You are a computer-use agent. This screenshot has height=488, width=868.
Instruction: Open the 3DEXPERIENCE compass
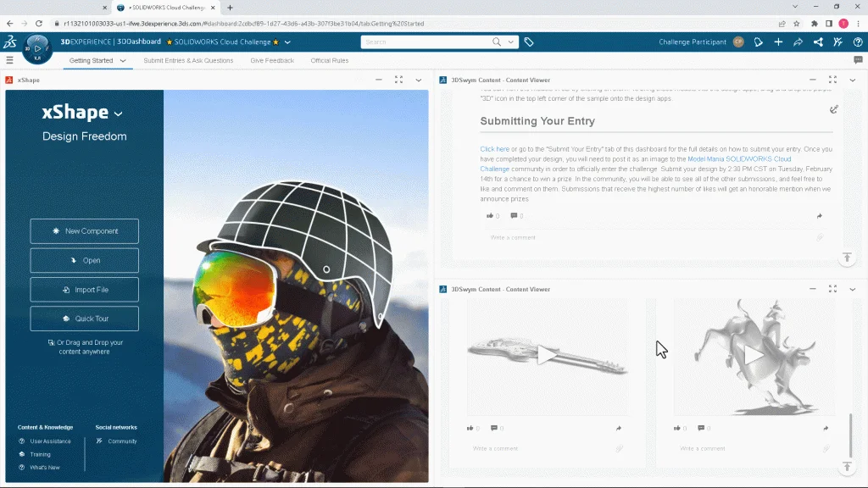(37, 48)
